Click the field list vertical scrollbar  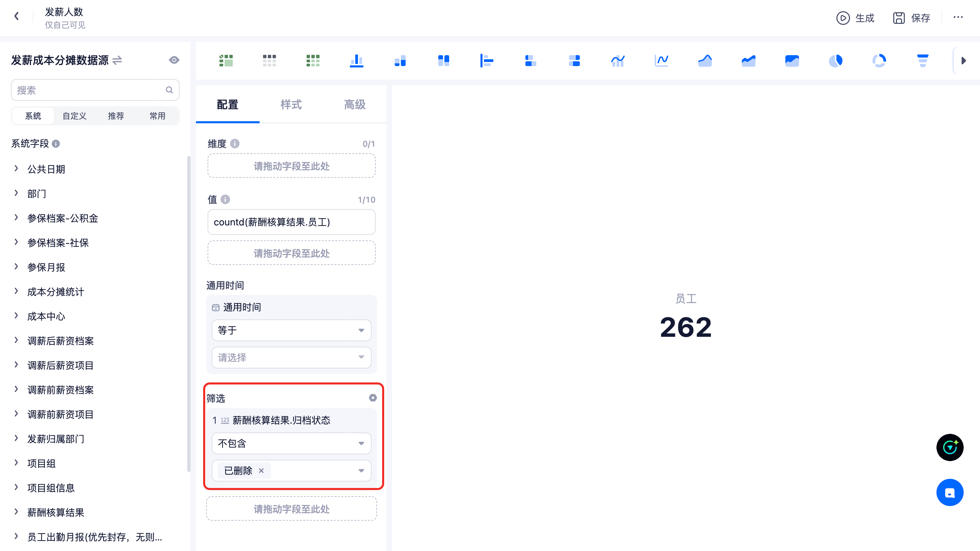[189, 314]
